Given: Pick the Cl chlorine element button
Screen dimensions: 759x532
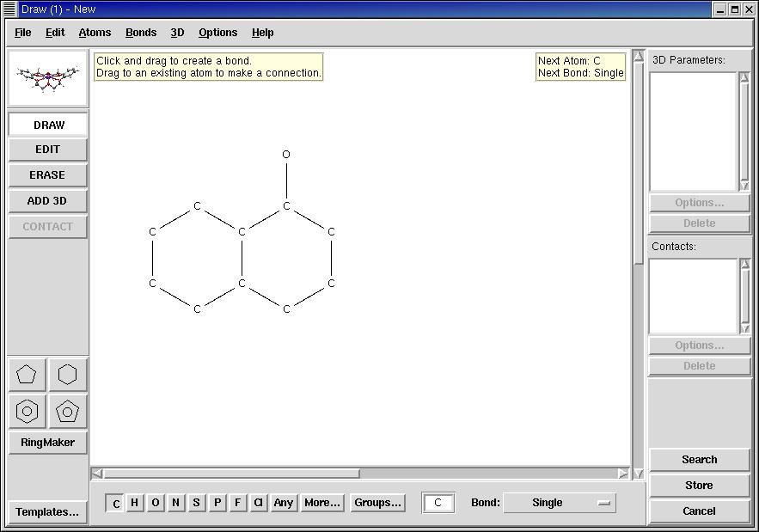Looking at the screenshot, I should pyautogui.click(x=258, y=503).
